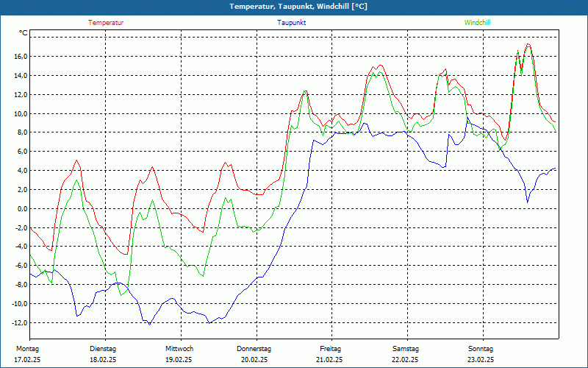Click the 6,0 y-axis value
This screenshot has width=588, height=368.
(21, 152)
